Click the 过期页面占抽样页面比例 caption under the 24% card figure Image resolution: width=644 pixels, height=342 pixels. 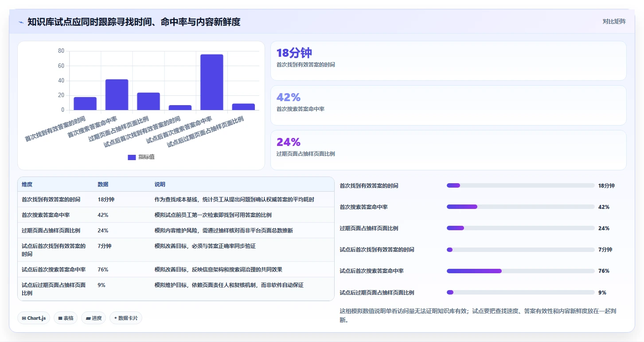click(x=305, y=154)
